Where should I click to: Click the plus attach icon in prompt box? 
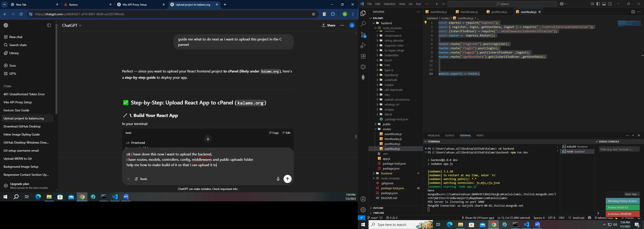pos(128,179)
